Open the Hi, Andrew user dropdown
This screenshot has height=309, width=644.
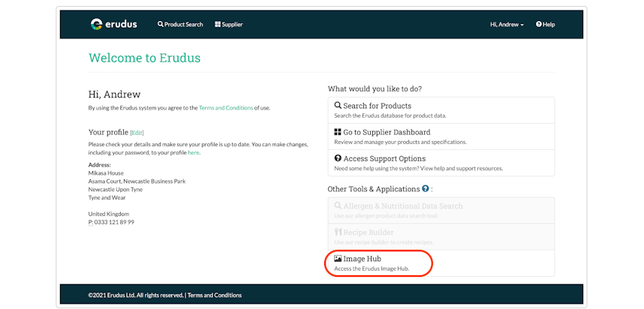(x=507, y=24)
